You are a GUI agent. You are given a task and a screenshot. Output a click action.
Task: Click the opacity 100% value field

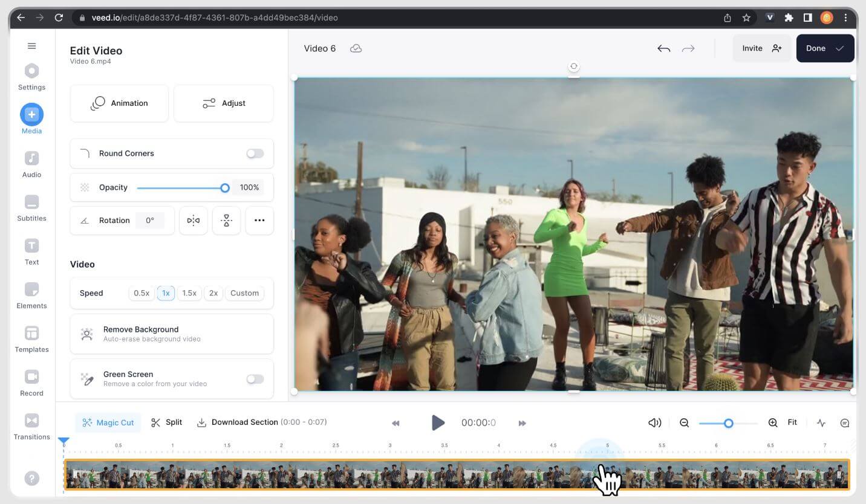[249, 188]
